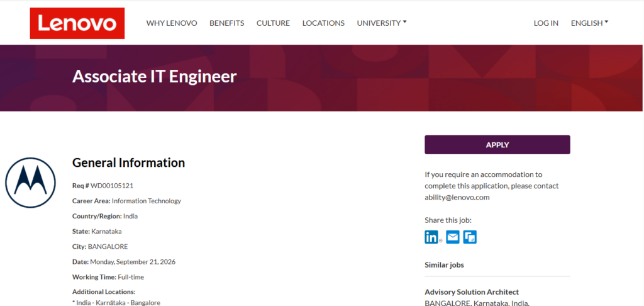644x306 pixels.
Task: Share this job on LinkedIn
Action: coord(431,237)
